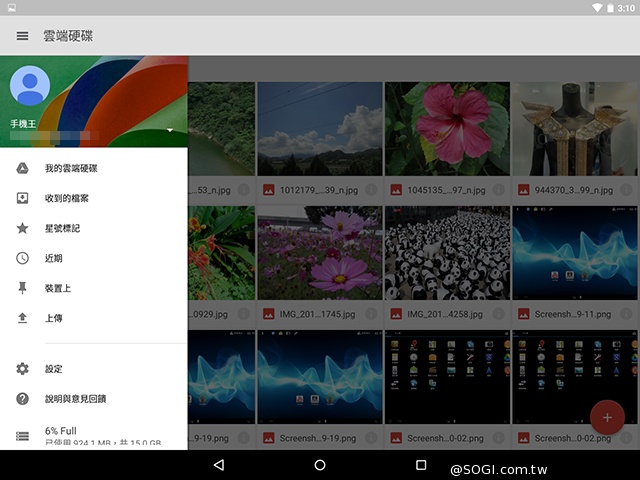Image resolution: width=640 pixels, height=480 pixels.
Task: Click the pin icon for on-device files
Action: [22, 288]
